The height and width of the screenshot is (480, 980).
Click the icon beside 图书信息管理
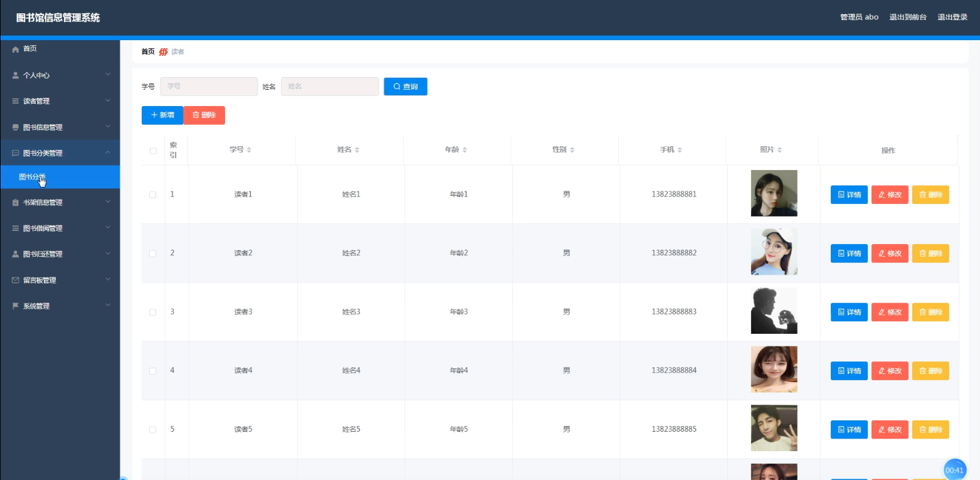(x=16, y=127)
